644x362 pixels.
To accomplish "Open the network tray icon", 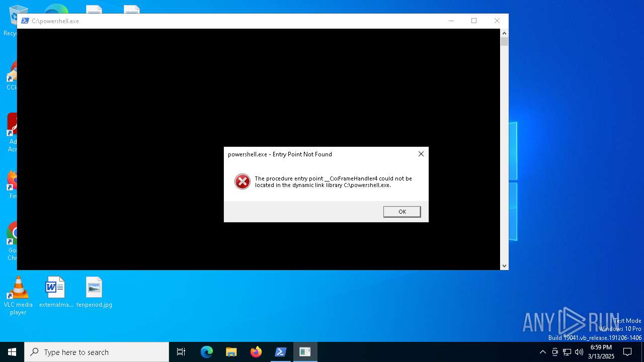I will [567, 352].
